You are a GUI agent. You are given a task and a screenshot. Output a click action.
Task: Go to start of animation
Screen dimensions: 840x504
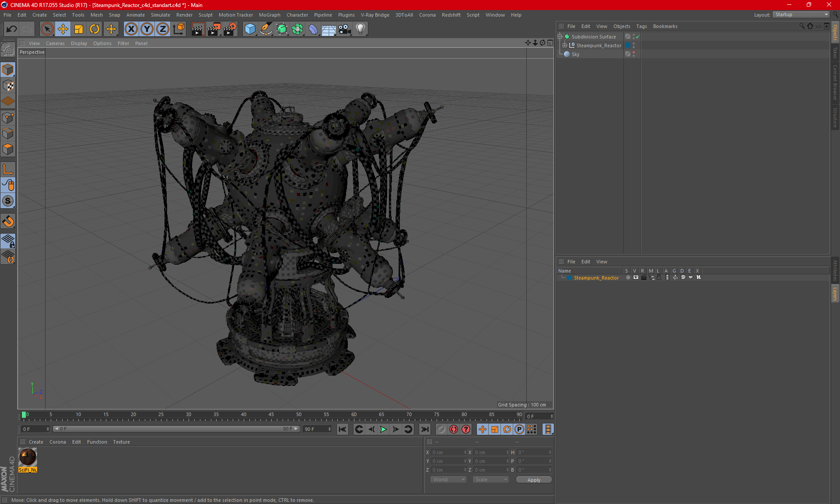pyautogui.click(x=342, y=429)
